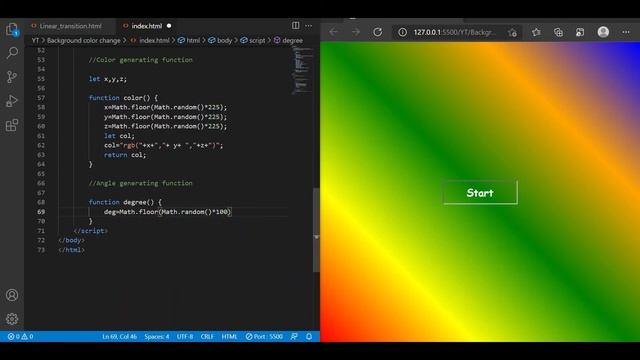Open the Manage gear icon

click(12, 319)
